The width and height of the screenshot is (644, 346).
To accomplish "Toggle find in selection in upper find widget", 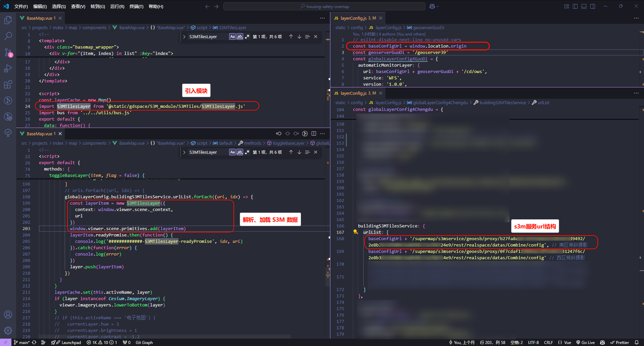I will pyautogui.click(x=307, y=37).
